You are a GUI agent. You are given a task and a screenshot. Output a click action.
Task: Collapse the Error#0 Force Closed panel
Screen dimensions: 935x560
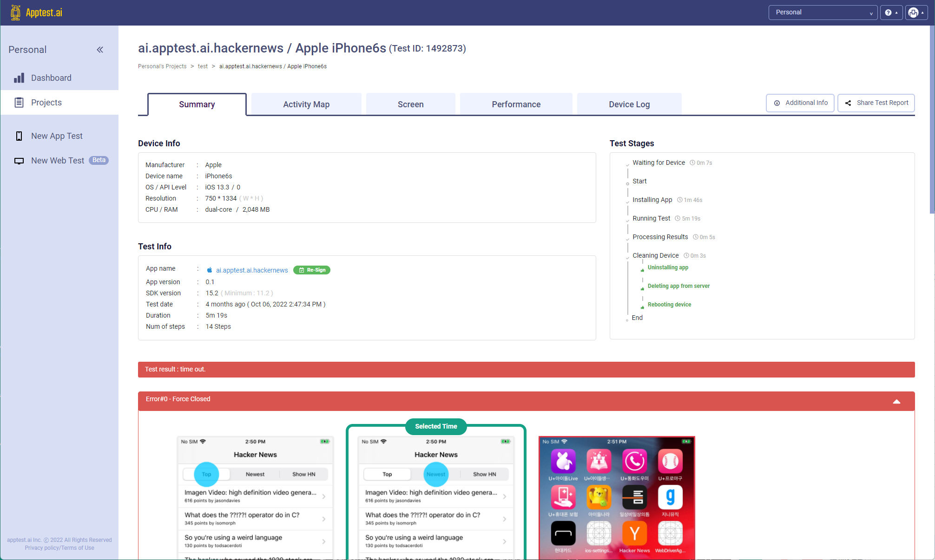[896, 402]
